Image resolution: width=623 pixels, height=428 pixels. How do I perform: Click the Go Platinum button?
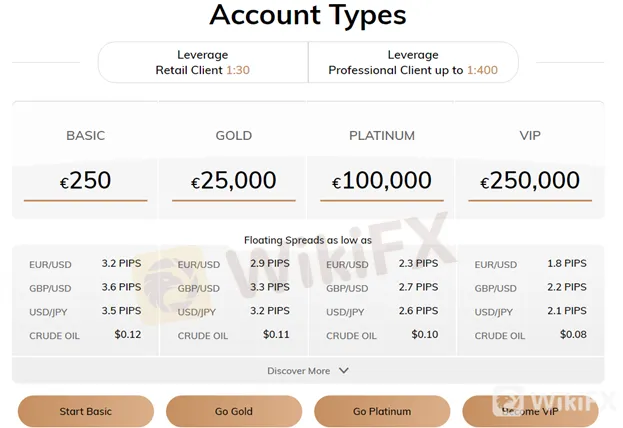click(x=382, y=411)
